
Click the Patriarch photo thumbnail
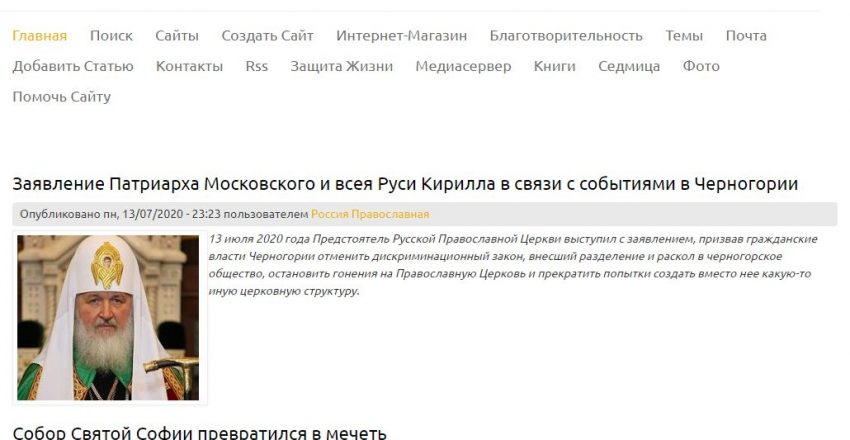point(108,318)
